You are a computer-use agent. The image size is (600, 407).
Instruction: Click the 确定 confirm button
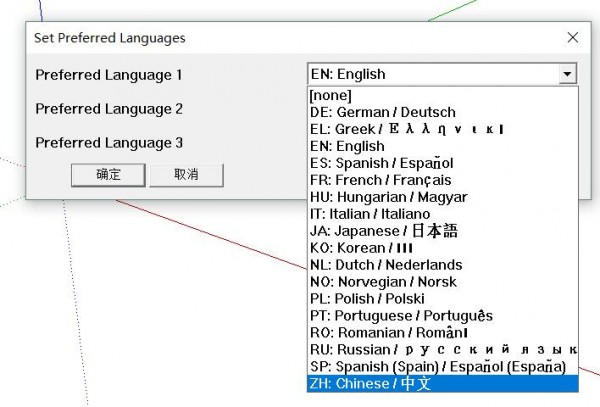(108, 174)
